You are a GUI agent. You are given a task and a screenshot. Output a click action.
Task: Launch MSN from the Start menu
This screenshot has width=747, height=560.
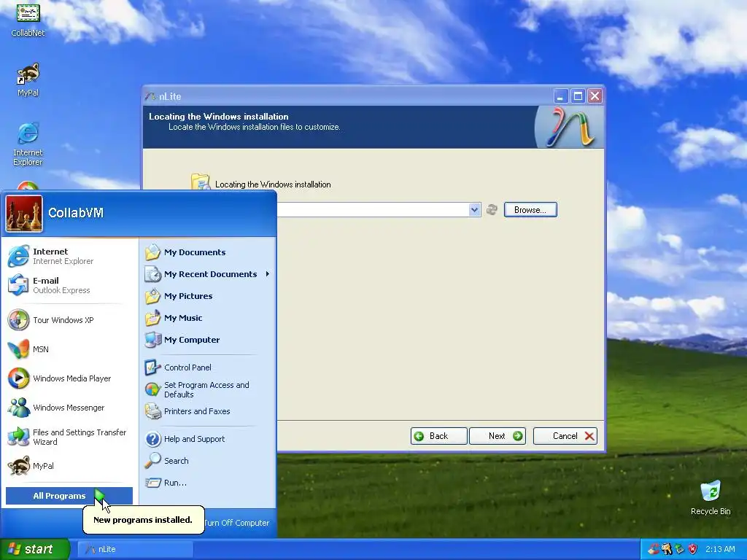tap(69, 349)
